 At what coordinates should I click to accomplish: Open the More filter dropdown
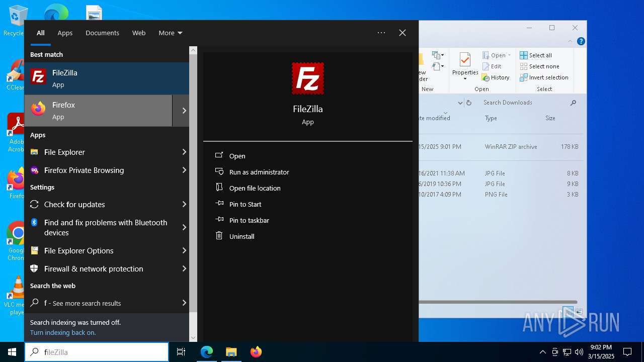[x=170, y=33]
